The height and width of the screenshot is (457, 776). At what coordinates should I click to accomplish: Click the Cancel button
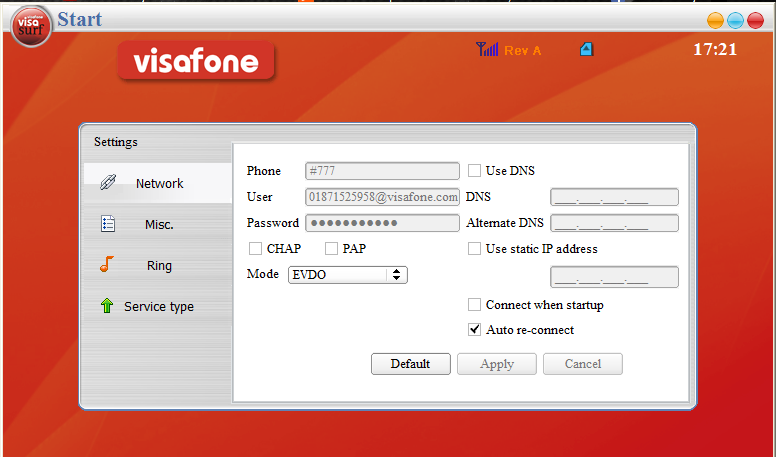click(x=583, y=364)
